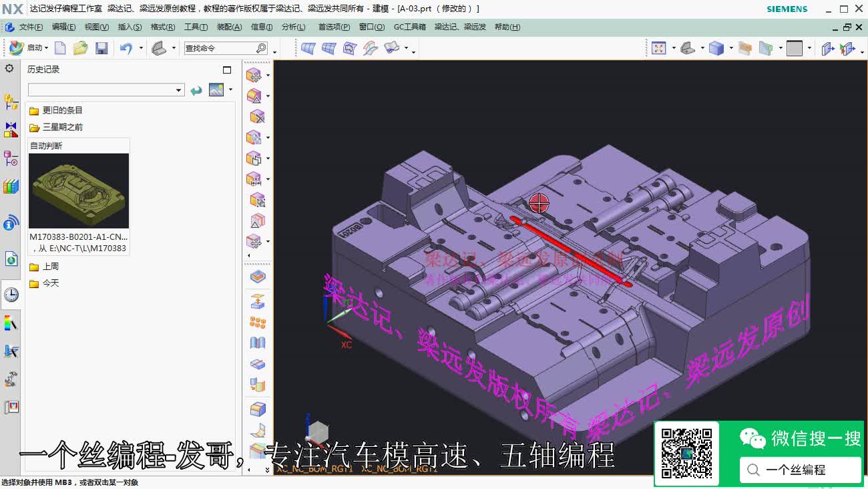The height and width of the screenshot is (489, 868).
Task: Click the move face arrow icon
Action: 828,48
